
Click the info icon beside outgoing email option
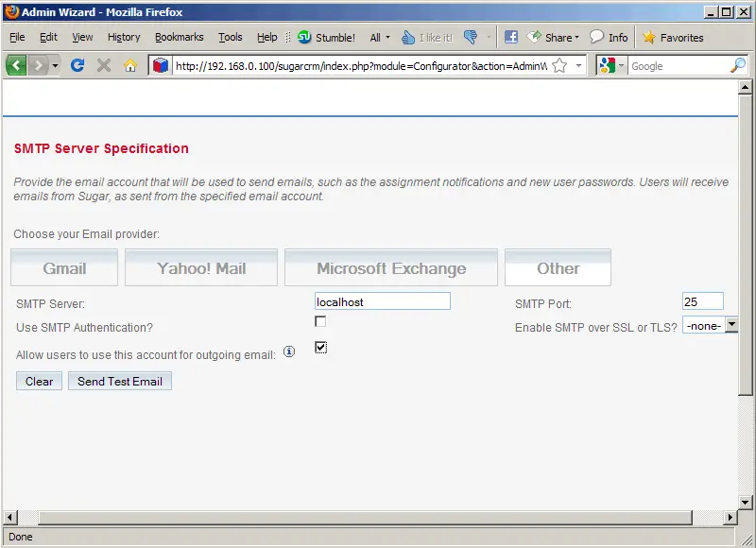coord(289,351)
